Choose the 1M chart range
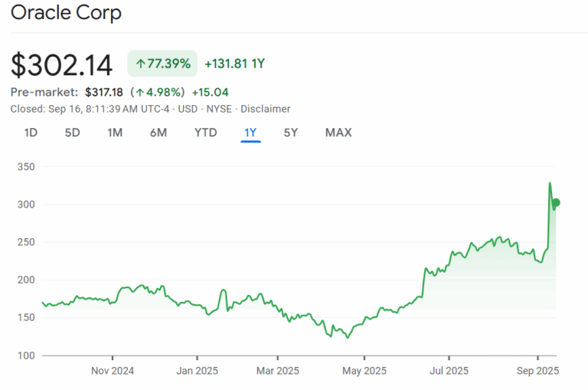 pos(115,133)
